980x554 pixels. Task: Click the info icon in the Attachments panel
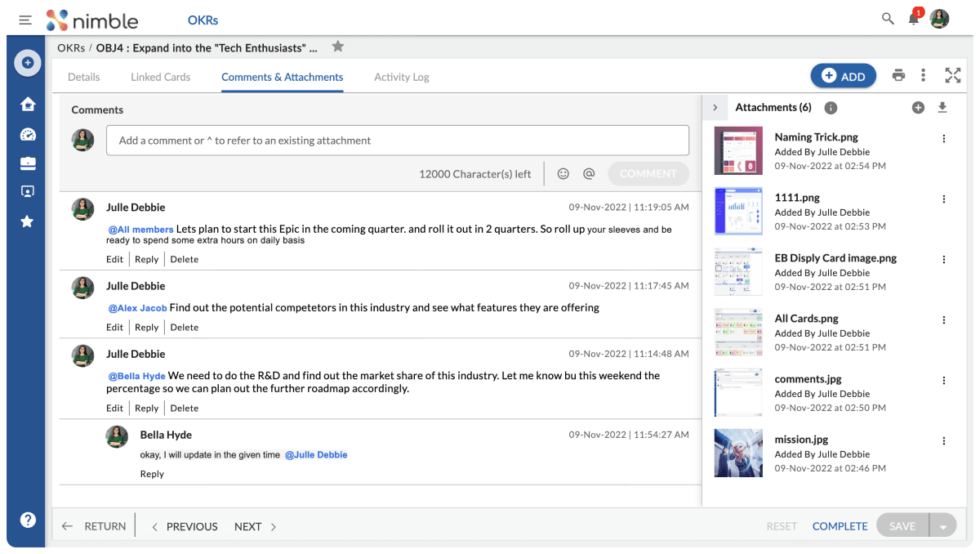coord(831,107)
